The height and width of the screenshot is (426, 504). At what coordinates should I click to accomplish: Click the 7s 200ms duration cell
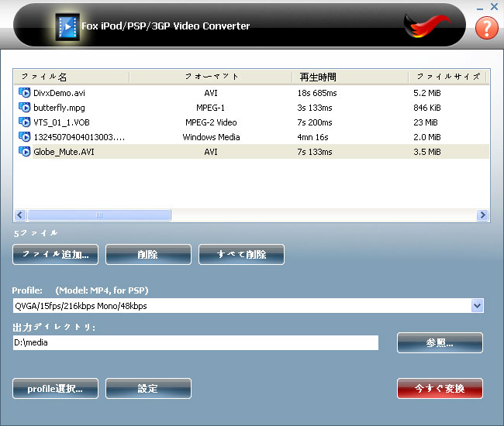[x=315, y=122]
